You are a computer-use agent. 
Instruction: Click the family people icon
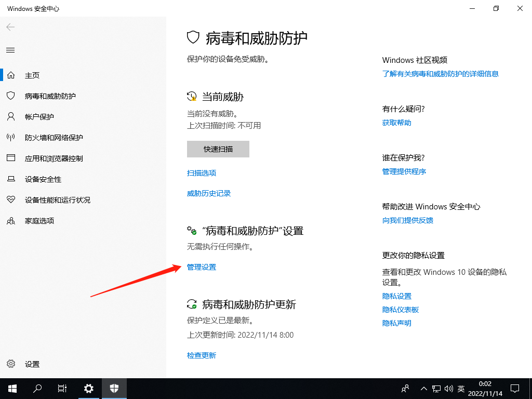(x=11, y=221)
